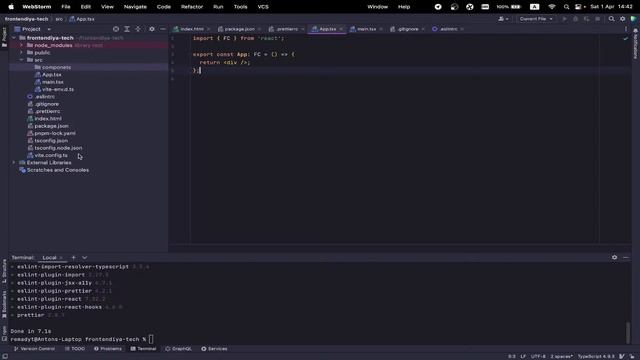Image resolution: width=640 pixels, height=360 pixels.
Task: Open Version Control tool window
Action: click(x=34, y=349)
